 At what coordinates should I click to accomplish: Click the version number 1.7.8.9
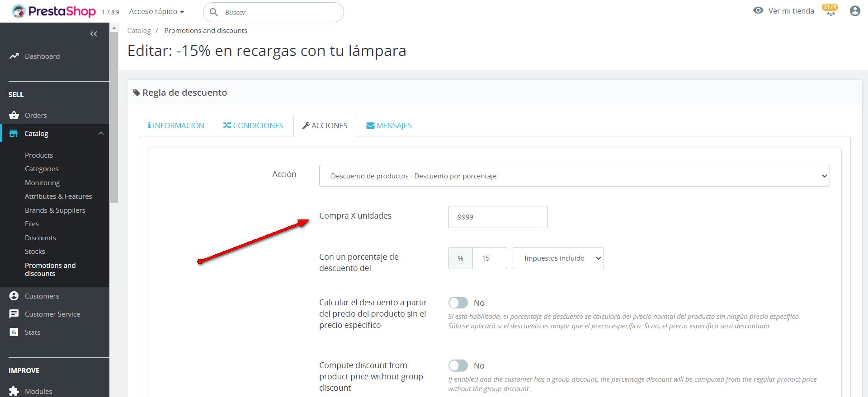point(110,12)
